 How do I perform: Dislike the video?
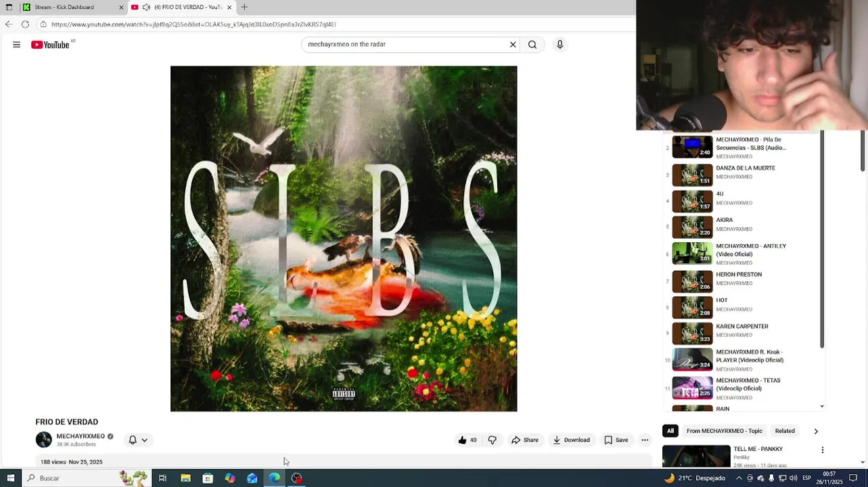coord(493,440)
